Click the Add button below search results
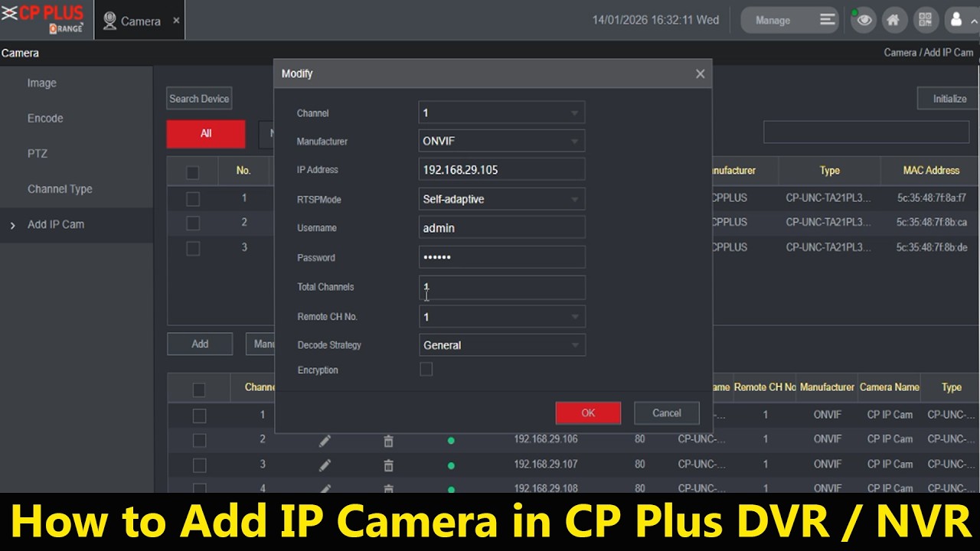The width and height of the screenshot is (980, 551). (200, 344)
